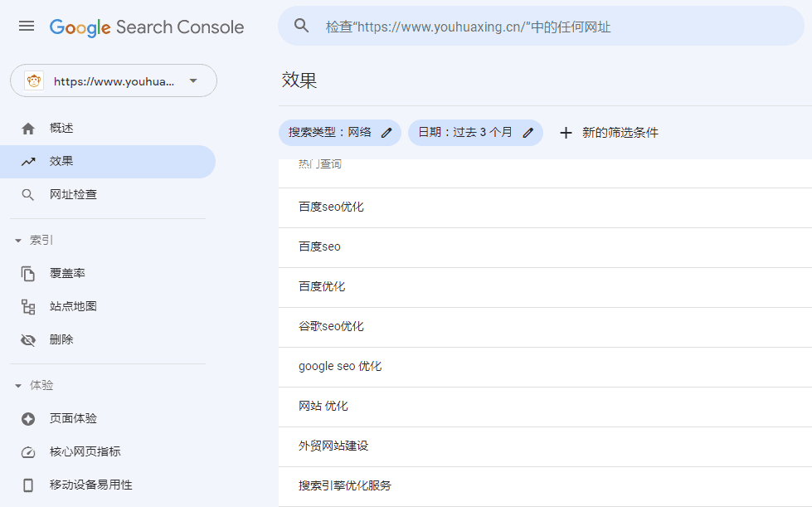The height and width of the screenshot is (507, 812).
Task: Select the 效果 performance report chart icon
Action: [x=28, y=161]
